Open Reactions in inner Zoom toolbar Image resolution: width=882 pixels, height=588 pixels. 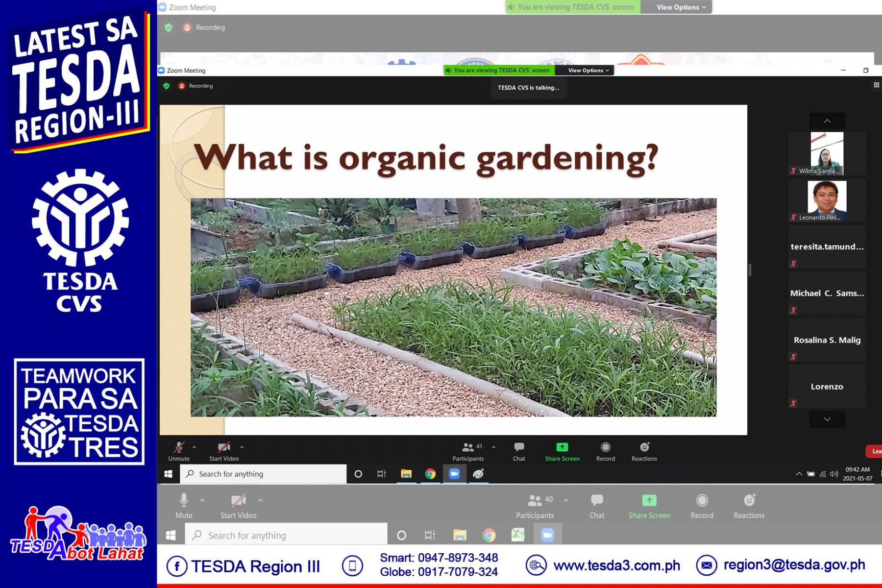point(644,451)
